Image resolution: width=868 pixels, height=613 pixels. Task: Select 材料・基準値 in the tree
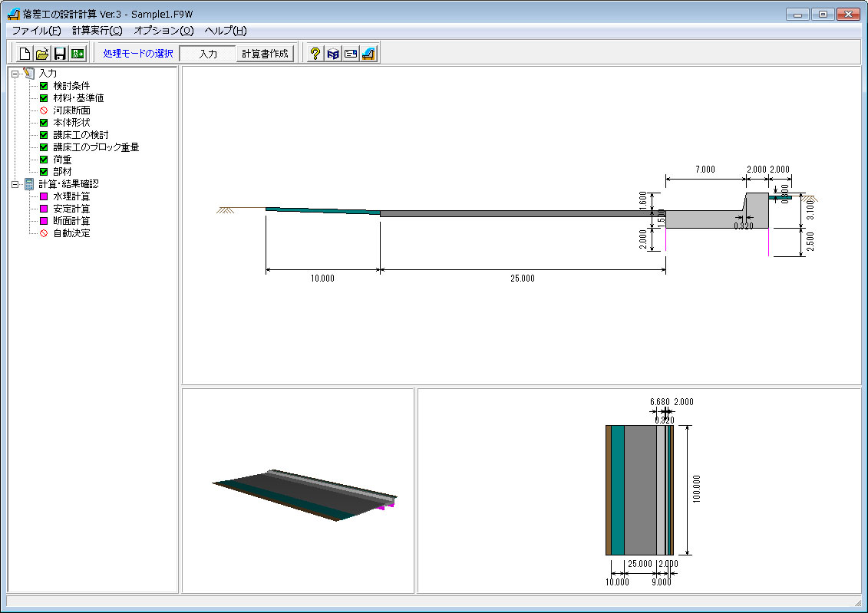point(78,98)
